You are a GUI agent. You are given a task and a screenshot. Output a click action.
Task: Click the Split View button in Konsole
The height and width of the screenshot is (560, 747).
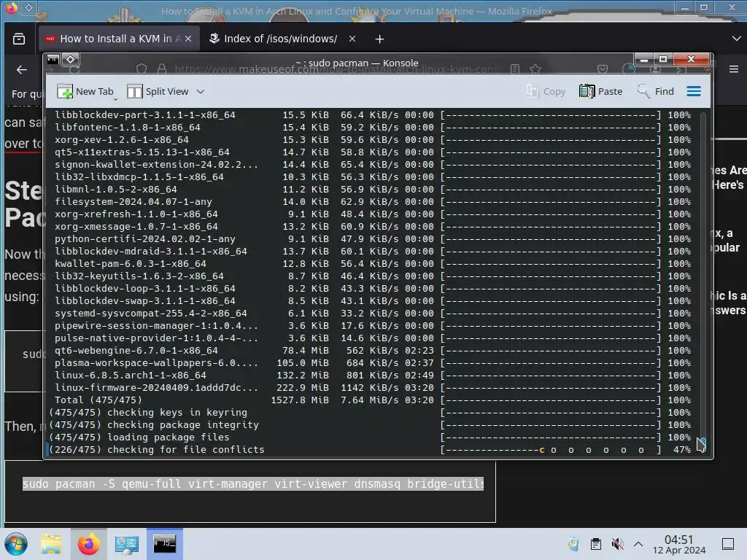pos(158,91)
